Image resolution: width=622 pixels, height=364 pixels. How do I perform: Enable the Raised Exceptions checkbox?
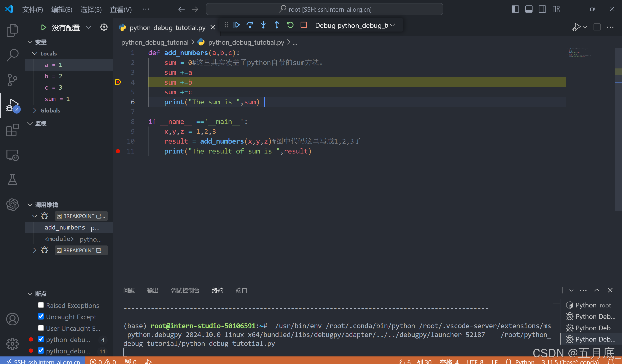pos(41,305)
